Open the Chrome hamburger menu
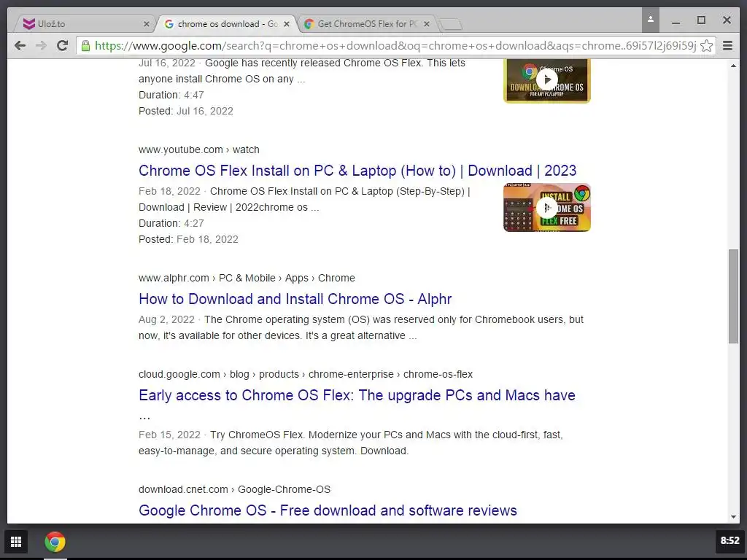Screen dimensions: 747x560 (x=727, y=46)
